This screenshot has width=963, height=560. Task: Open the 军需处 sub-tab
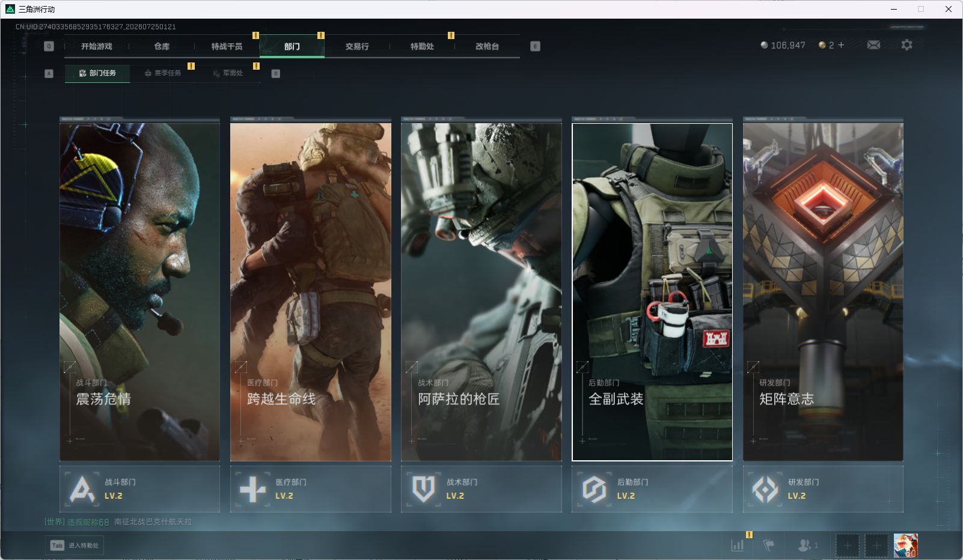click(x=228, y=73)
